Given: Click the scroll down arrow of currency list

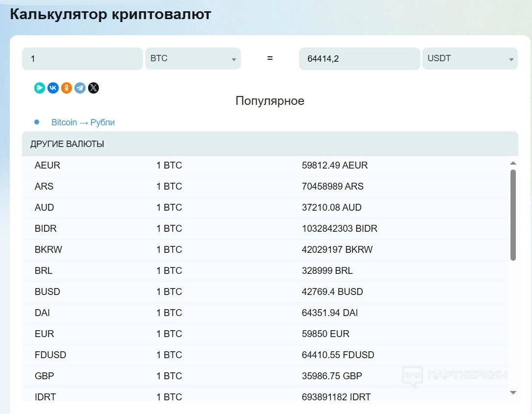Looking at the screenshot, I should [x=513, y=392].
